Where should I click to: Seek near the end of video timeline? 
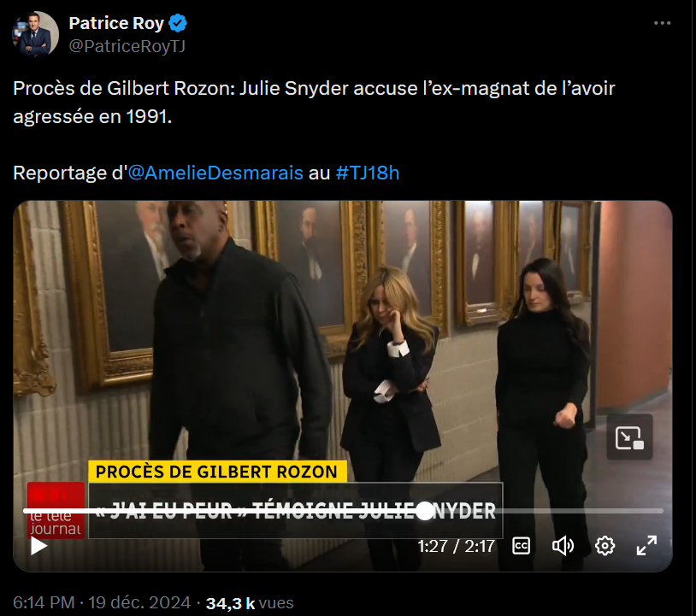tap(652, 511)
